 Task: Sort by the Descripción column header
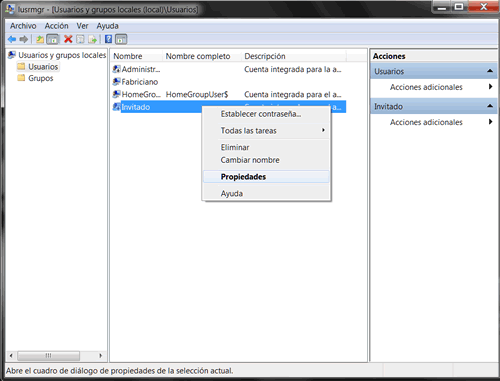(294, 56)
